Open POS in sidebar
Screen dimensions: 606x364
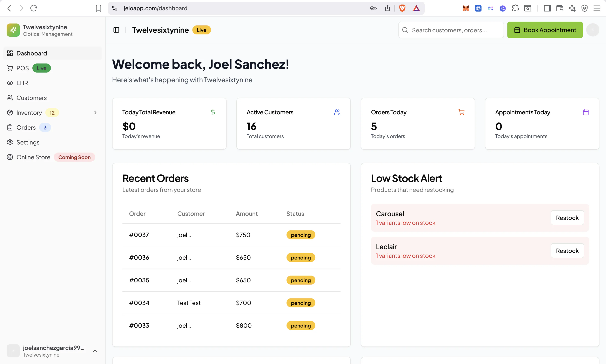(x=53, y=68)
